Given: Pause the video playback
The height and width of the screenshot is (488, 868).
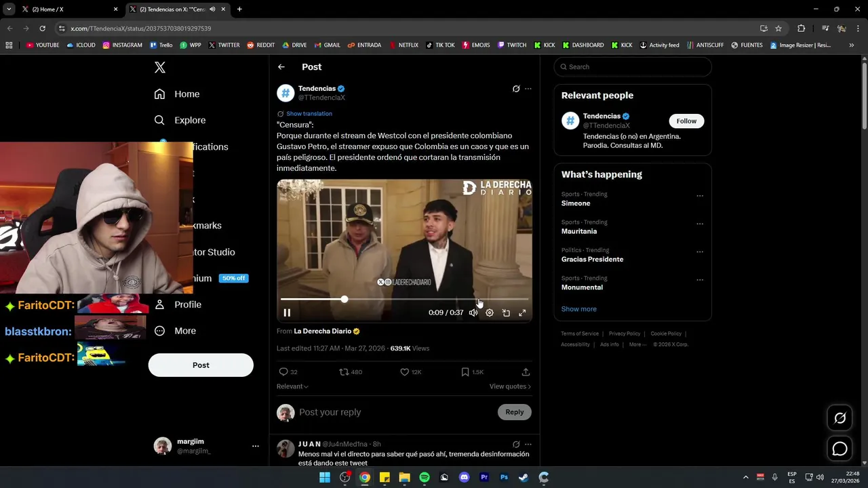Looking at the screenshot, I should coord(287,312).
